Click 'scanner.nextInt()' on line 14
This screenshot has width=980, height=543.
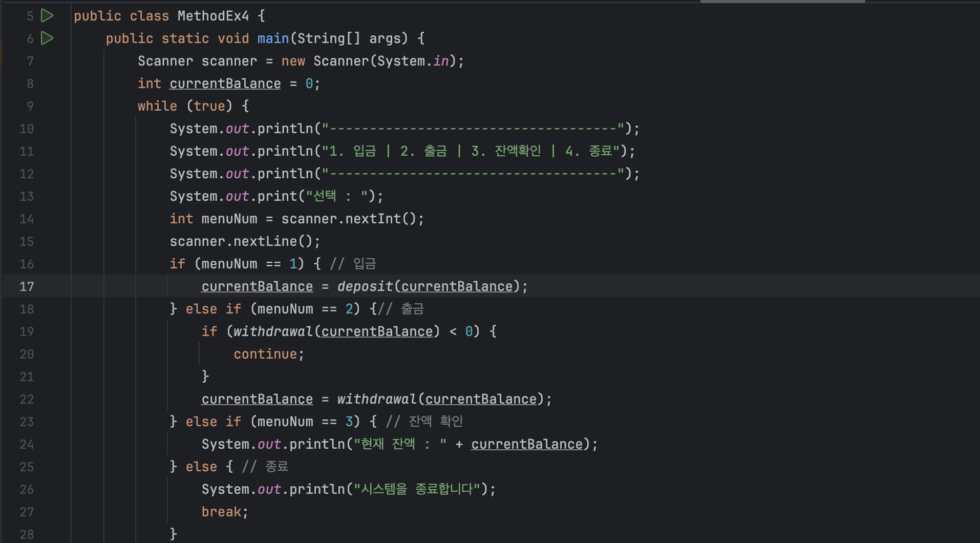tap(349, 219)
